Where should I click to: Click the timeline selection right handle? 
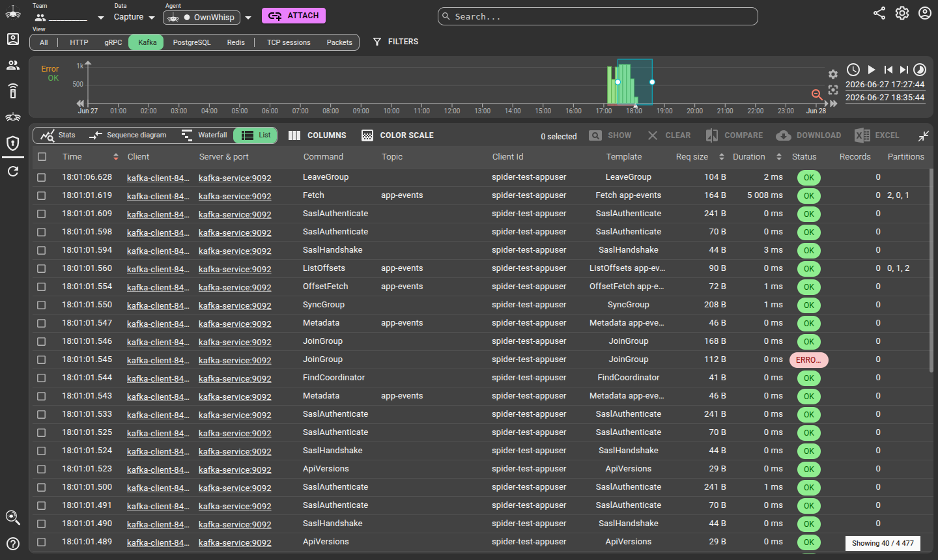pyautogui.click(x=652, y=82)
